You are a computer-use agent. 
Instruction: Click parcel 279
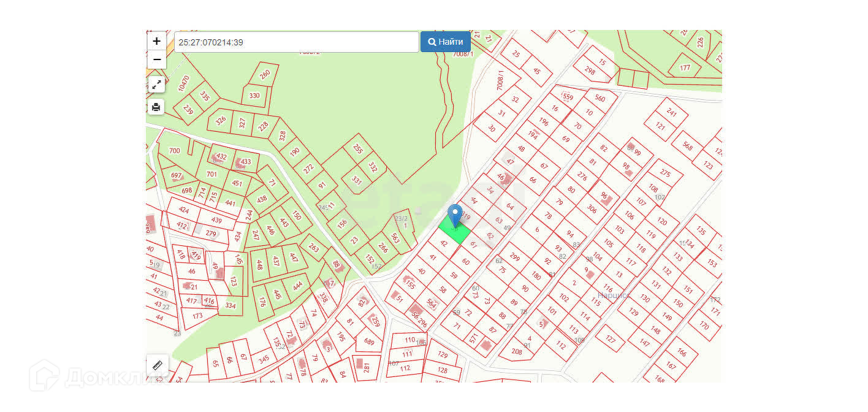click(x=211, y=233)
